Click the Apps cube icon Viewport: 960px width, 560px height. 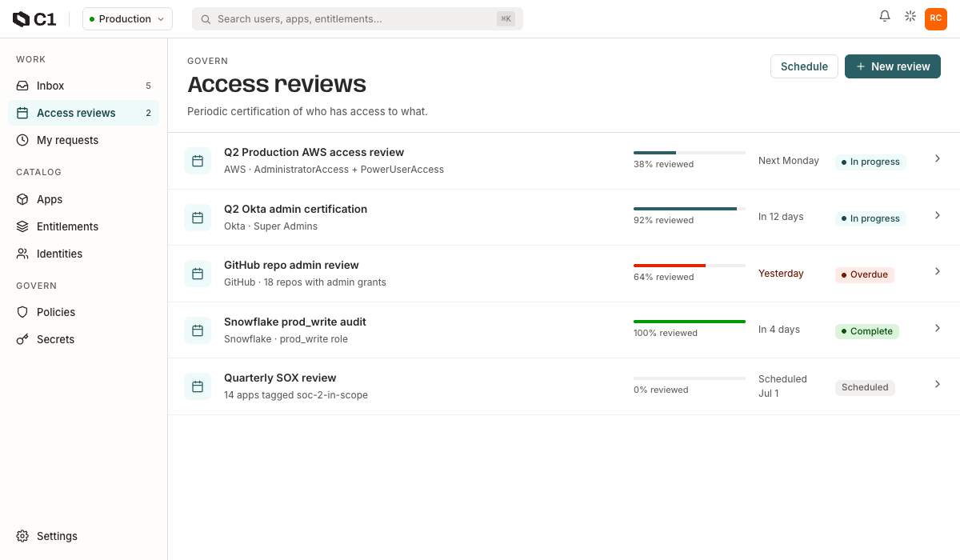(x=22, y=199)
